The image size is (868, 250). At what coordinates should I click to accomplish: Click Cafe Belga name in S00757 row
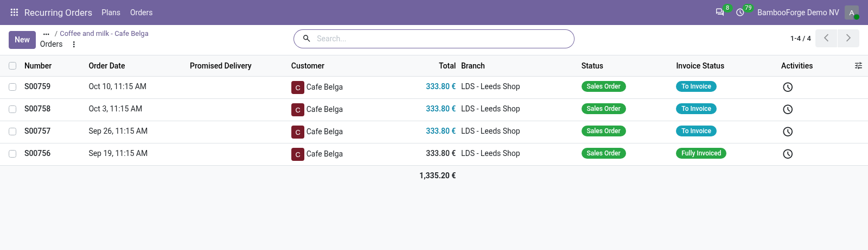(x=324, y=132)
